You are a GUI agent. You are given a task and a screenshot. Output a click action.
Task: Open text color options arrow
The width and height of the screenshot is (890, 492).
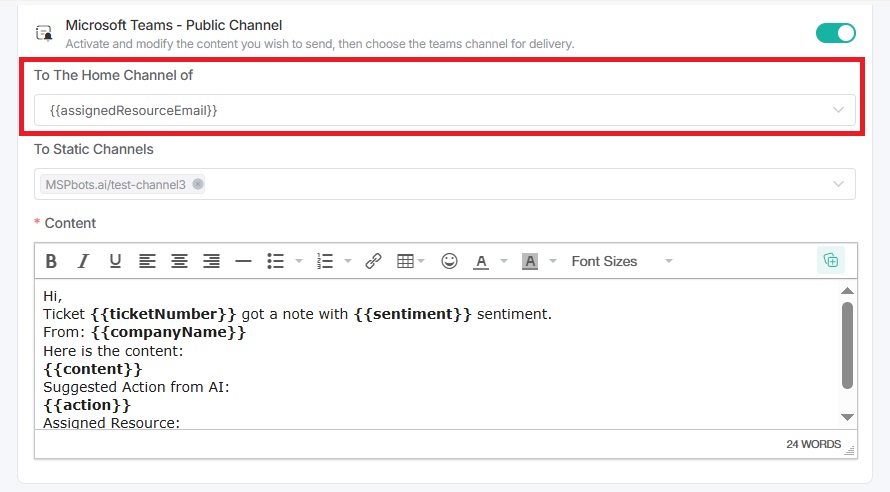[x=503, y=261]
